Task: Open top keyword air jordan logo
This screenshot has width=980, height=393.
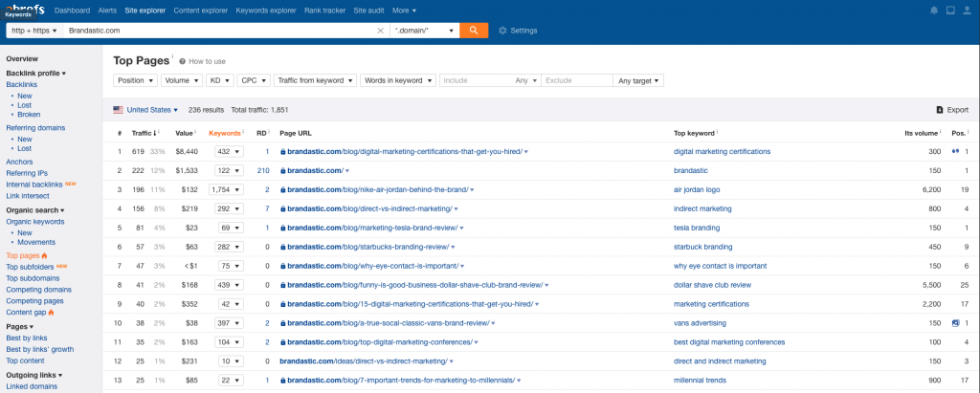Action: tap(696, 190)
